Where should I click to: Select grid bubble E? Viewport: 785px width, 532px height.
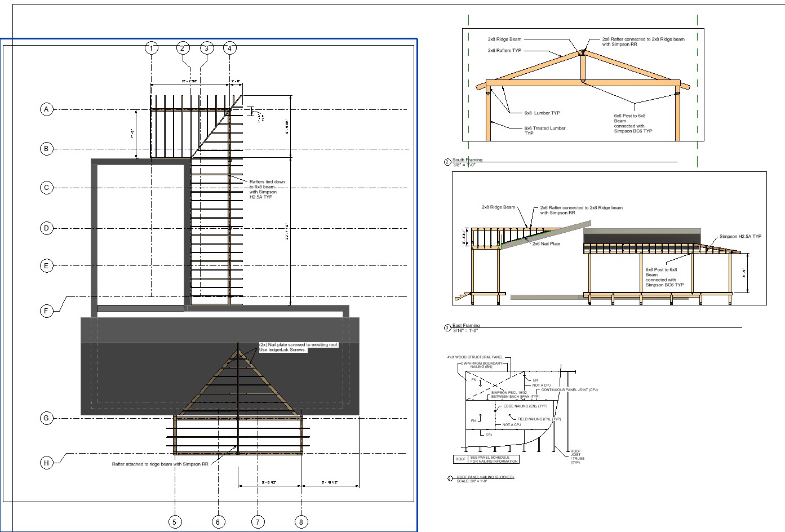47,266
